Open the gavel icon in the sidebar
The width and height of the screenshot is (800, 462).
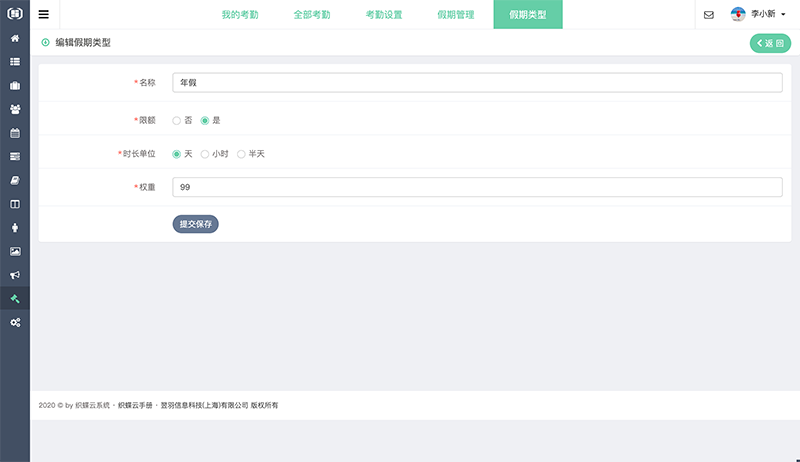click(x=15, y=299)
